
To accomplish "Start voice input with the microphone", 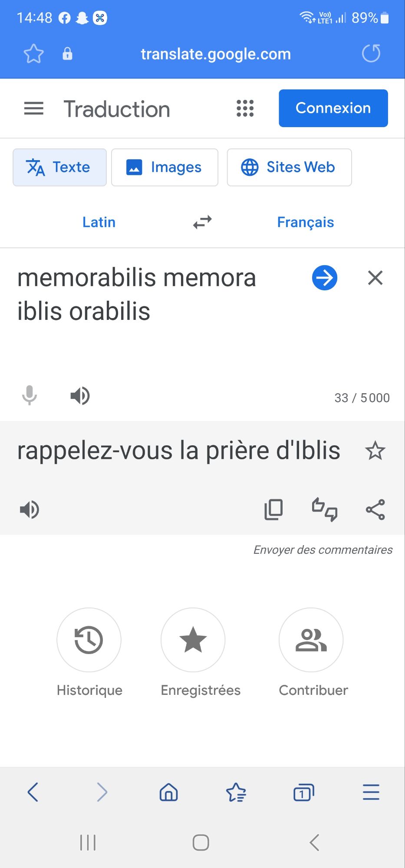I will [x=30, y=396].
